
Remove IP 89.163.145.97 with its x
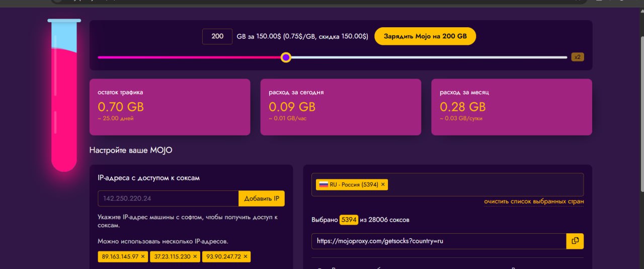[x=143, y=256]
